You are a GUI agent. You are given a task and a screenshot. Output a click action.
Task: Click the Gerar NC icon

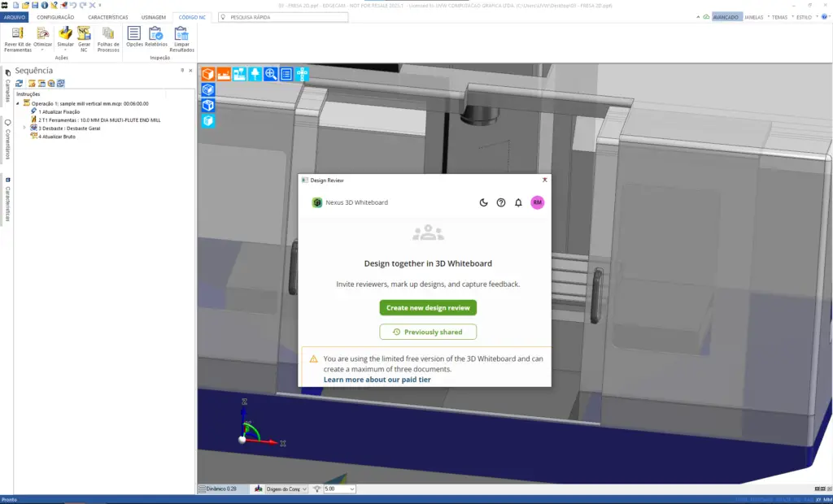[x=84, y=33]
